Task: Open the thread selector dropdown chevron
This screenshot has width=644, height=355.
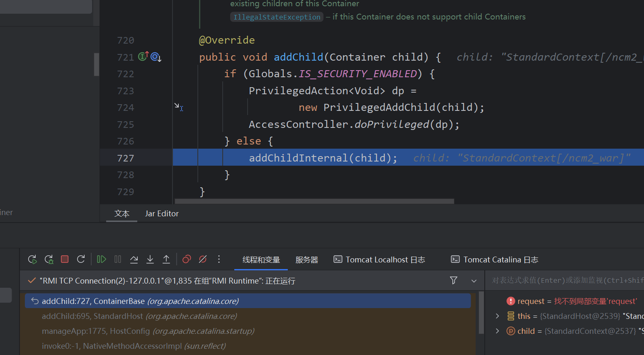Action: [x=474, y=281]
